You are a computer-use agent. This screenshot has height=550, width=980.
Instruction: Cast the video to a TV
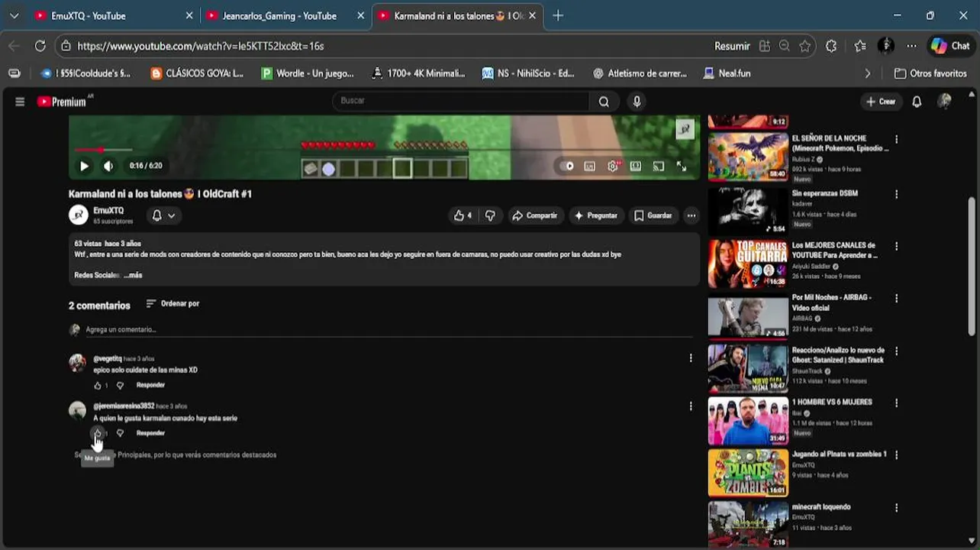pyautogui.click(x=659, y=166)
